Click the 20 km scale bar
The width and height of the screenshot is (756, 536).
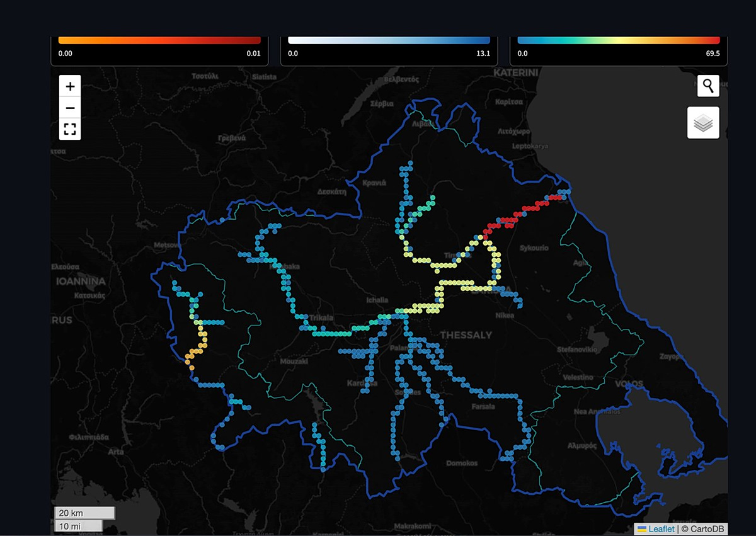click(x=84, y=513)
